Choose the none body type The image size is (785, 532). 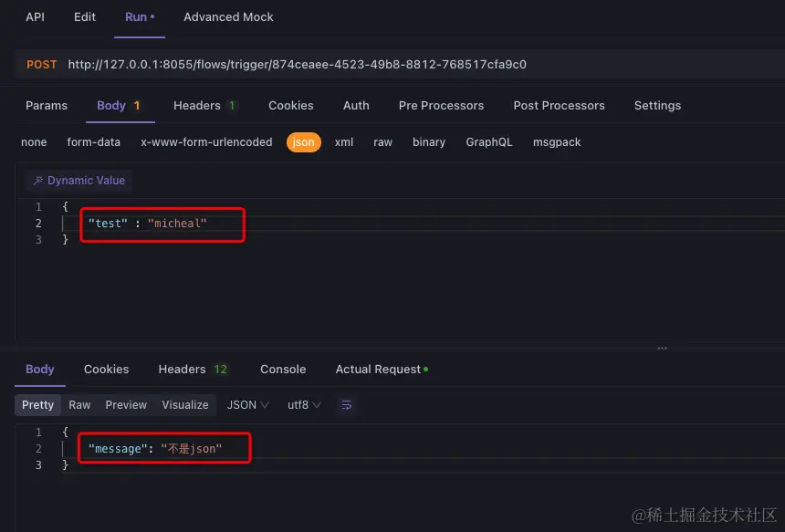click(34, 142)
